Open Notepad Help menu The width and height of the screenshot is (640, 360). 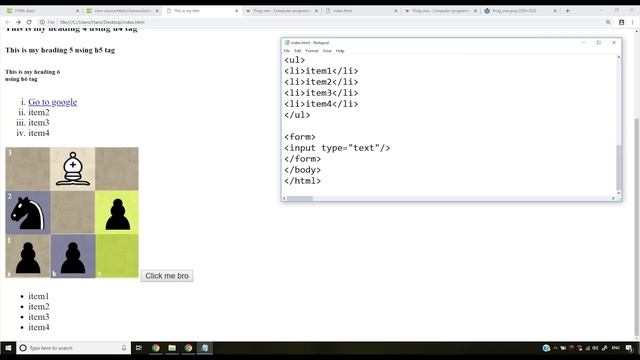click(x=340, y=51)
